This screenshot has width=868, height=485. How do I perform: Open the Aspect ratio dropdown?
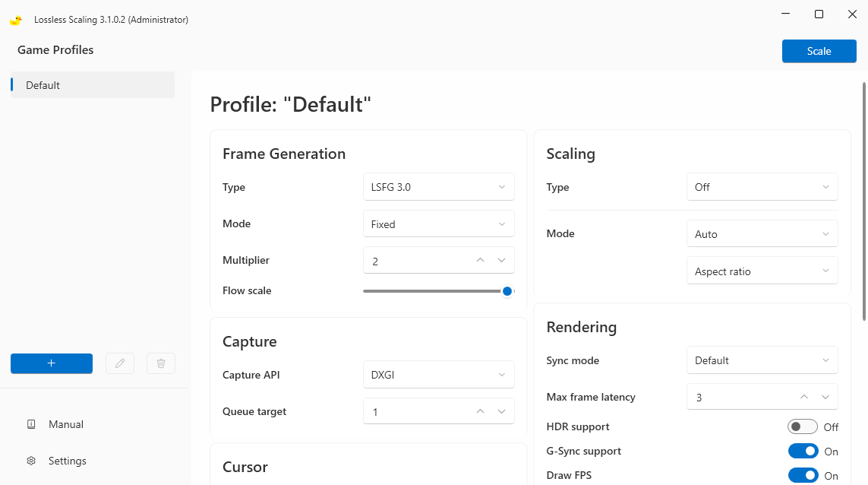point(762,271)
